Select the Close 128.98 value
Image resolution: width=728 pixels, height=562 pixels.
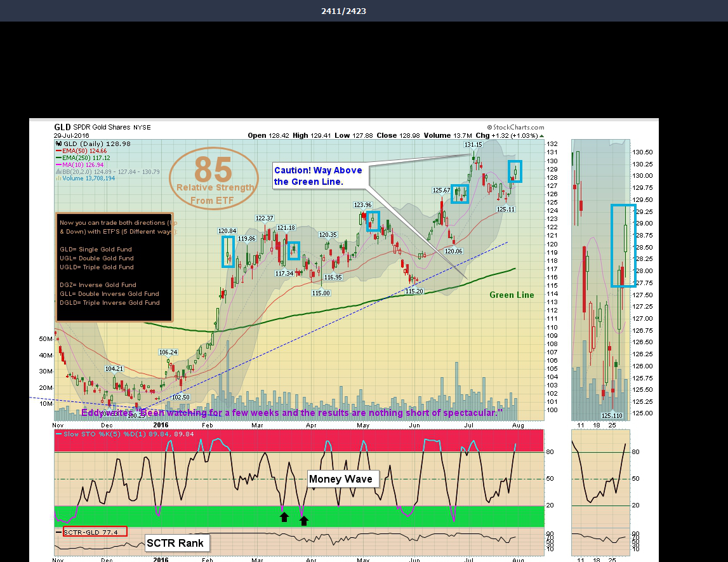click(399, 136)
